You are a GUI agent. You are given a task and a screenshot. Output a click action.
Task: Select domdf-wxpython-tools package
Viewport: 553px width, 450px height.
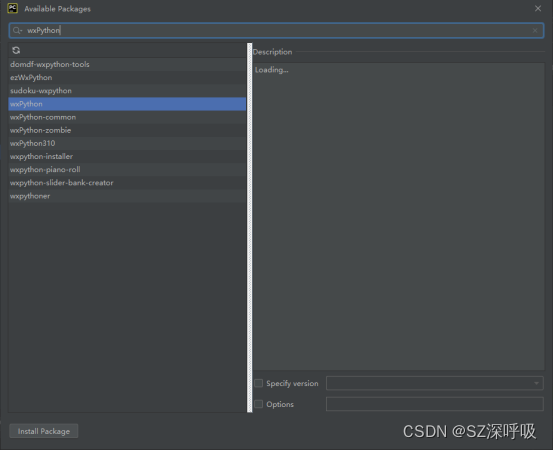click(127, 65)
